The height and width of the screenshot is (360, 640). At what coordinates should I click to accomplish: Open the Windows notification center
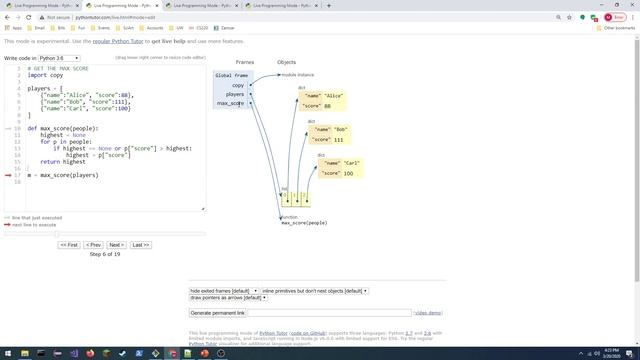point(630,353)
